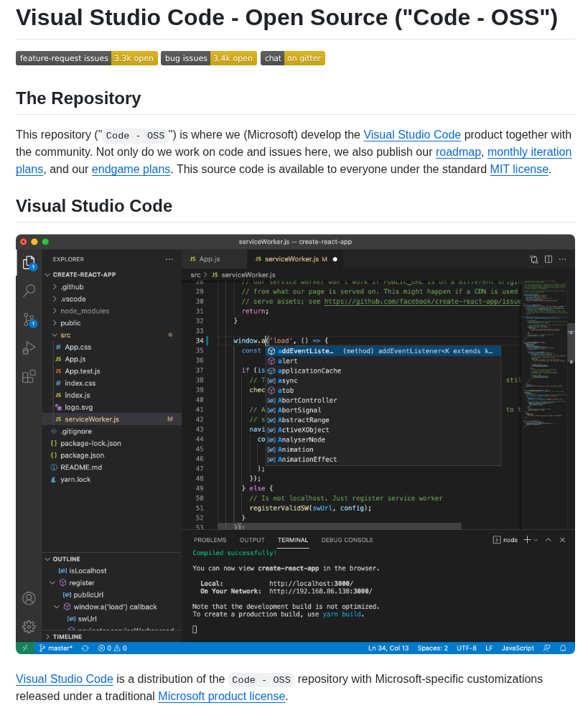This screenshot has height=708, width=588.
Task: Open the Microsoft product license link
Action: click(x=221, y=697)
